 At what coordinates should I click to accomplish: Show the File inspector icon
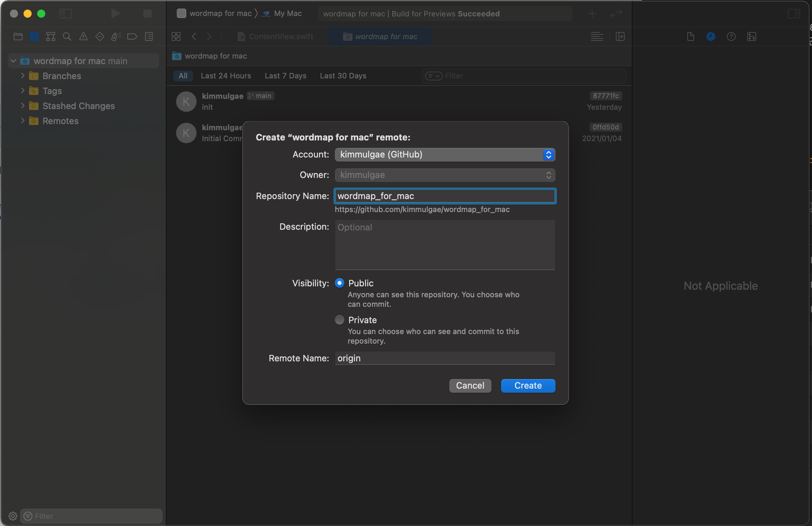tap(690, 36)
